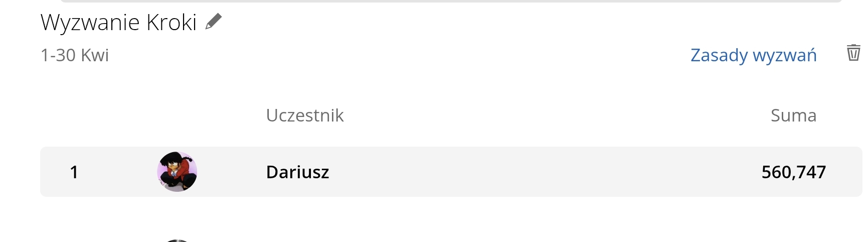Click the gray bar at the top edge
The width and height of the screenshot is (868, 242).
[451, 1]
